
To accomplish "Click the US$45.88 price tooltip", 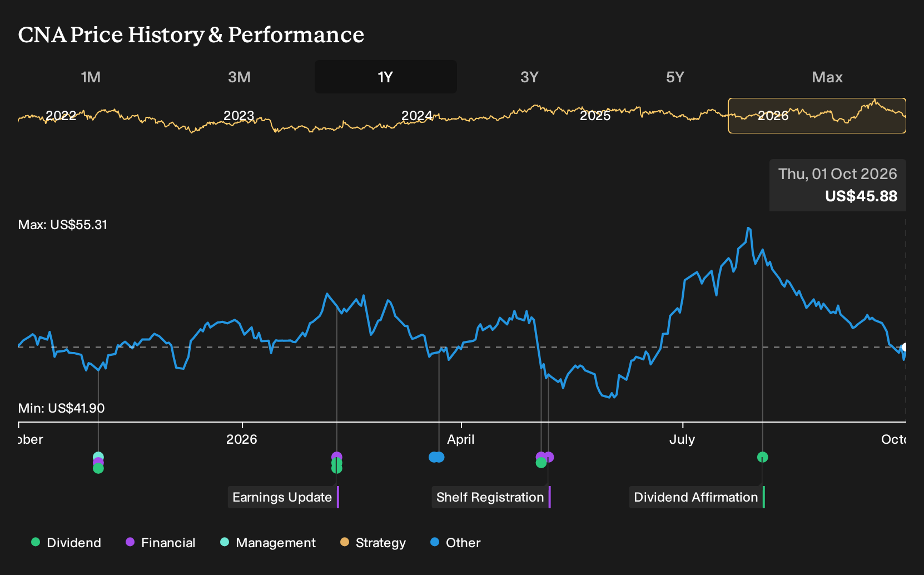I will pyautogui.click(x=838, y=185).
